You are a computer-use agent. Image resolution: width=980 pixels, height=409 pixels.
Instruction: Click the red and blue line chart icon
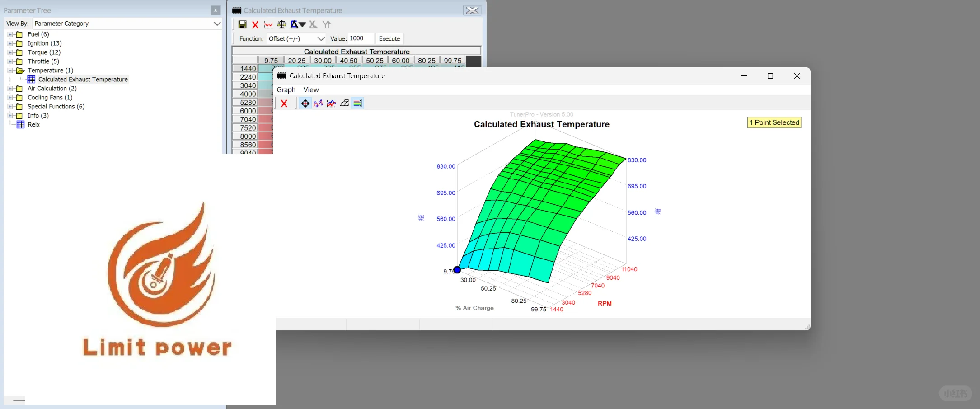click(331, 103)
